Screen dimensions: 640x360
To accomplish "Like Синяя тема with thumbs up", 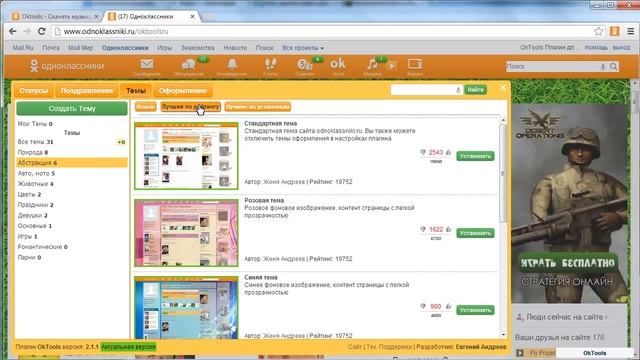I will tap(449, 306).
